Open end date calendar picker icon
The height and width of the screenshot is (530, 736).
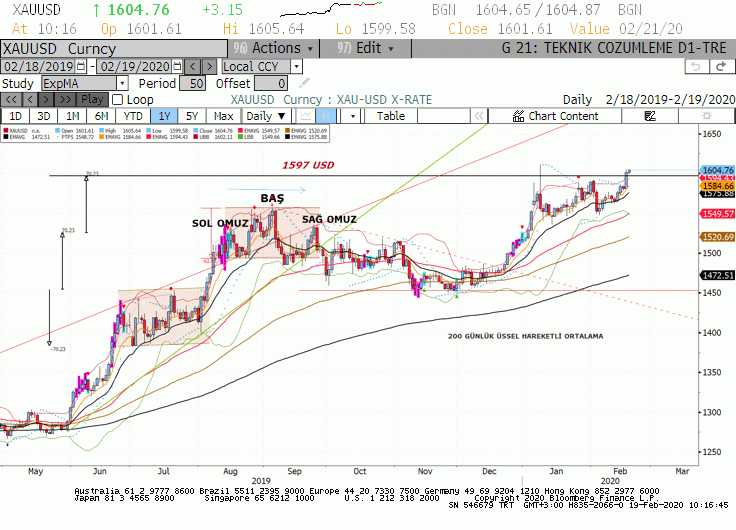point(177,66)
